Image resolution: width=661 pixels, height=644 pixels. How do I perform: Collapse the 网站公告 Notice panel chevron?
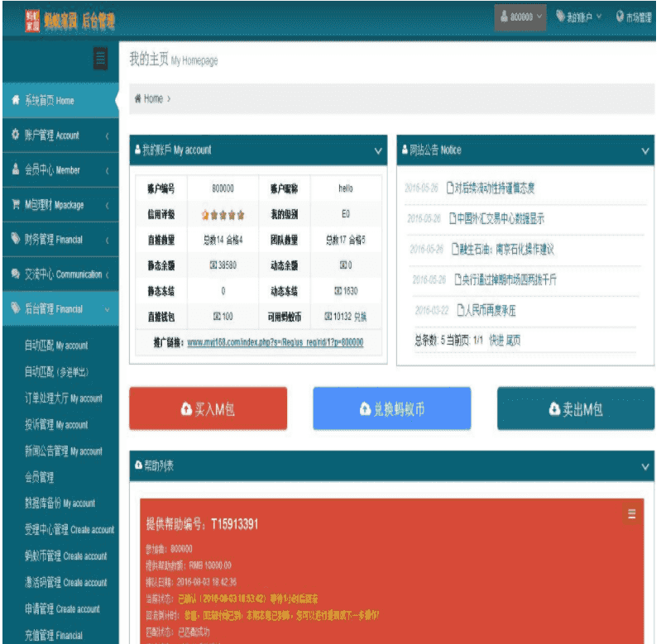[x=645, y=150]
